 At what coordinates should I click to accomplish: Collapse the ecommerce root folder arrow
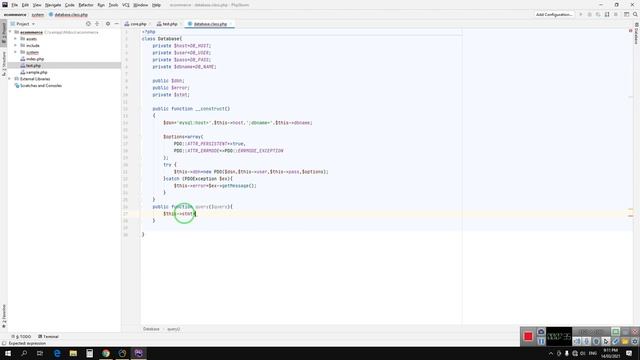point(10,32)
